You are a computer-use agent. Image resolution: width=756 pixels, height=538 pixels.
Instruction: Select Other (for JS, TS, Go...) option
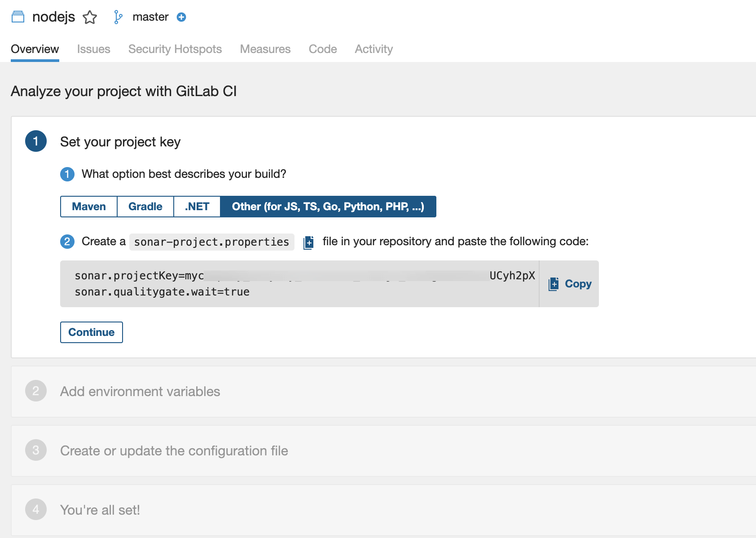click(328, 207)
